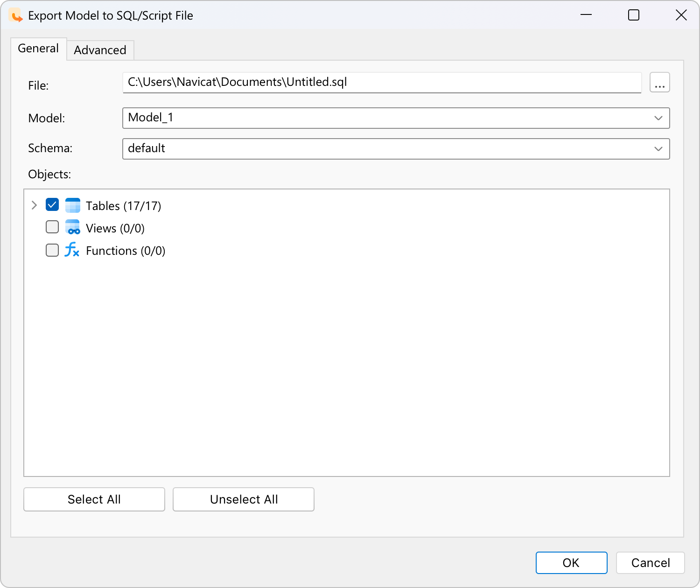The width and height of the screenshot is (700, 588).
Task: Click the Views icon in the objects list
Action: point(73,228)
